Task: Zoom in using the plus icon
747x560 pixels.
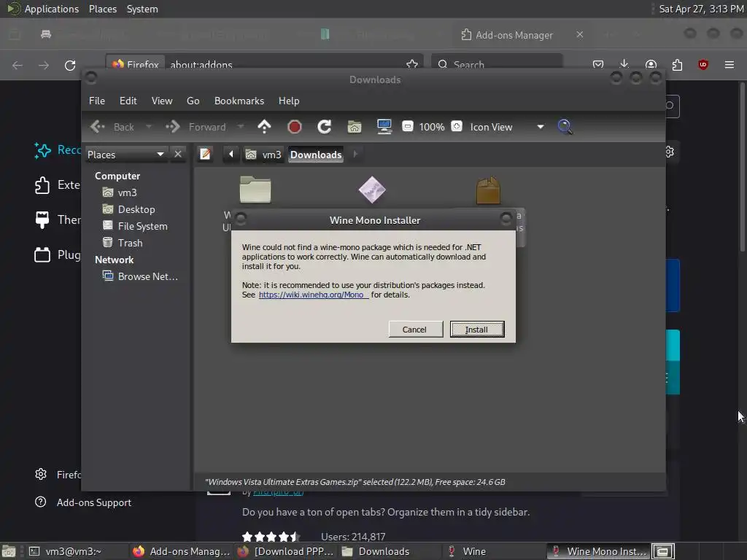Action: pos(457,126)
